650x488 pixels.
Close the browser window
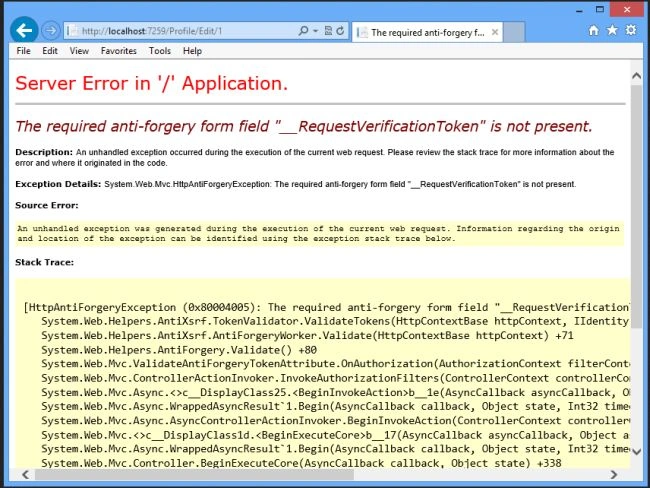tap(627, 9)
